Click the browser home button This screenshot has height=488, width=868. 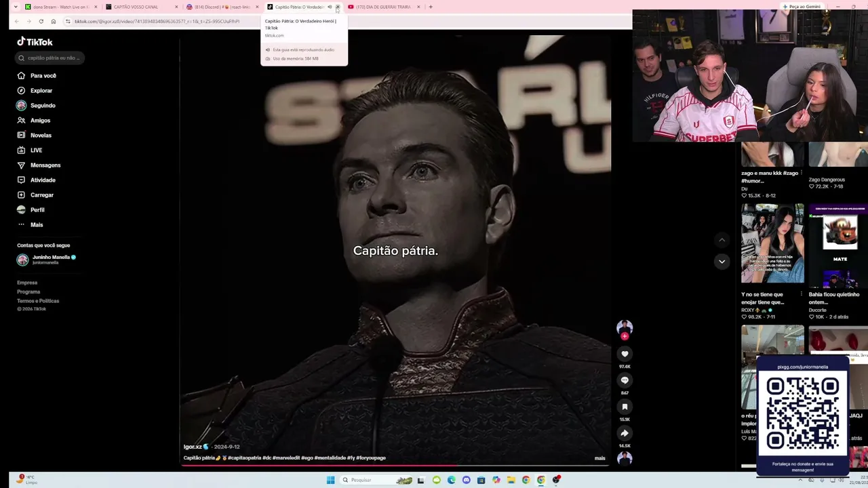coord(54,21)
